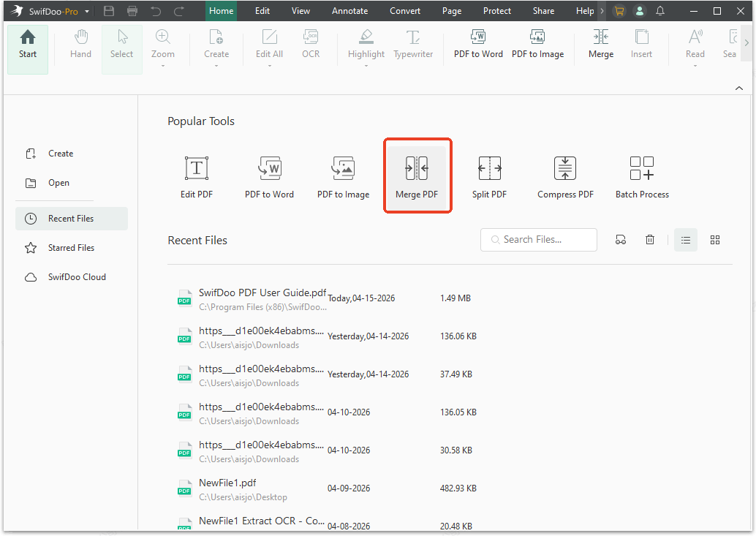Select the OCR tool
The height and width of the screenshot is (536, 756).
310,45
